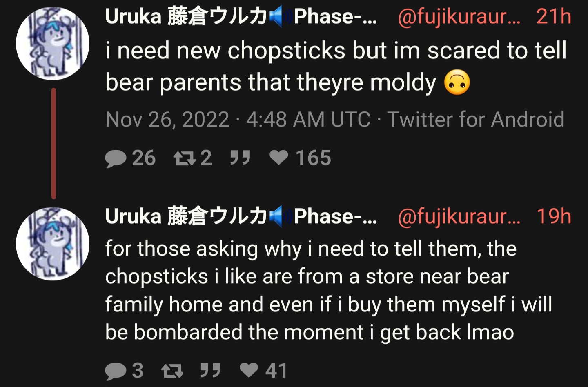Open Uruka's avatar on the first tweet
This screenshot has height=387, width=588.
(53, 43)
